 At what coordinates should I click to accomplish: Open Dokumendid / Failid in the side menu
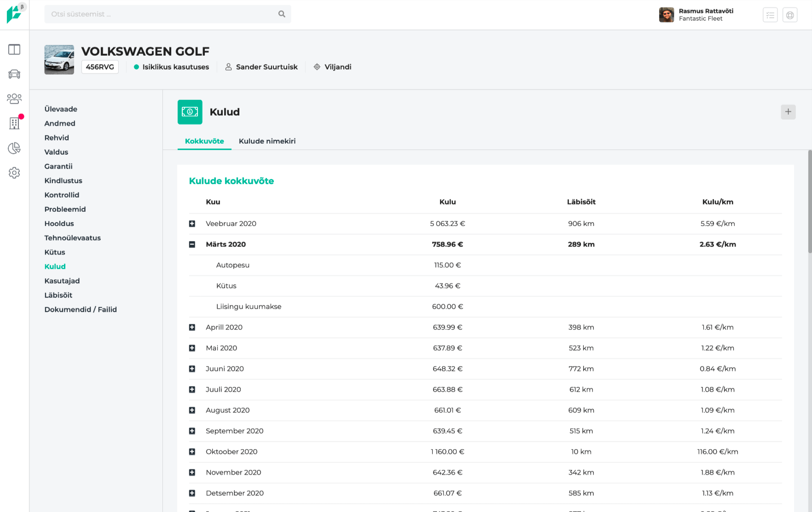[81, 309]
